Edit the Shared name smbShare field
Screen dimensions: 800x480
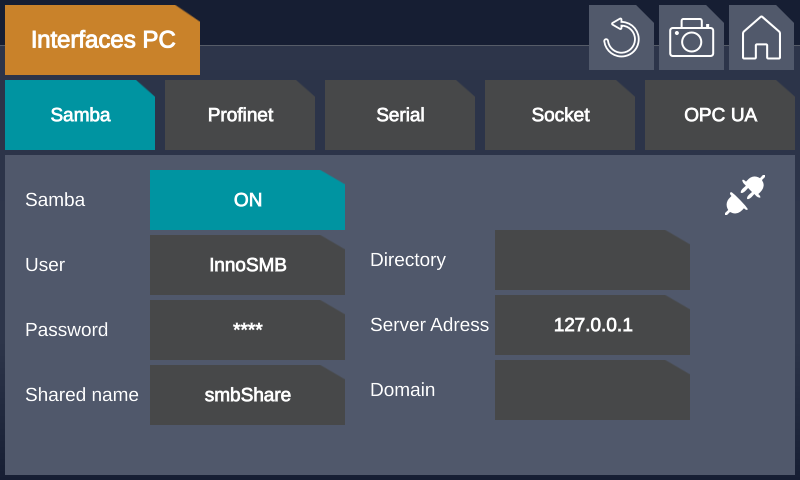click(247, 395)
